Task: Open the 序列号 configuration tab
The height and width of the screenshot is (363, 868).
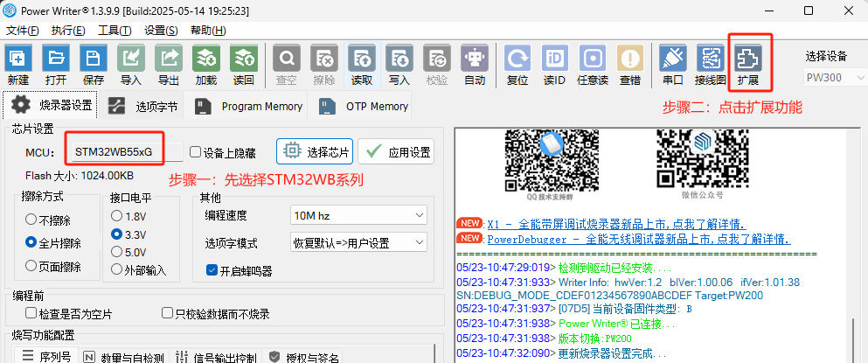Action: [45, 356]
